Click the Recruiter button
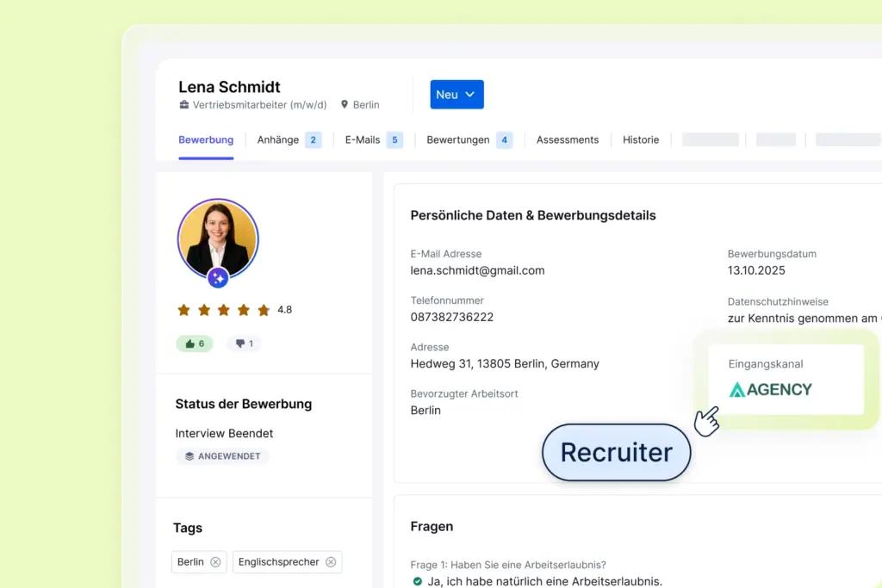Screen dimensions: 882x588 coord(616,452)
